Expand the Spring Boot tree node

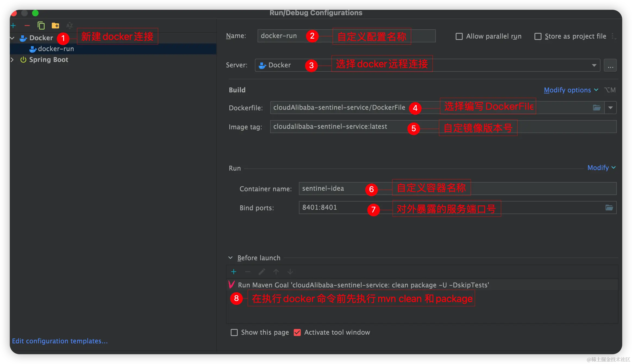click(x=12, y=60)
